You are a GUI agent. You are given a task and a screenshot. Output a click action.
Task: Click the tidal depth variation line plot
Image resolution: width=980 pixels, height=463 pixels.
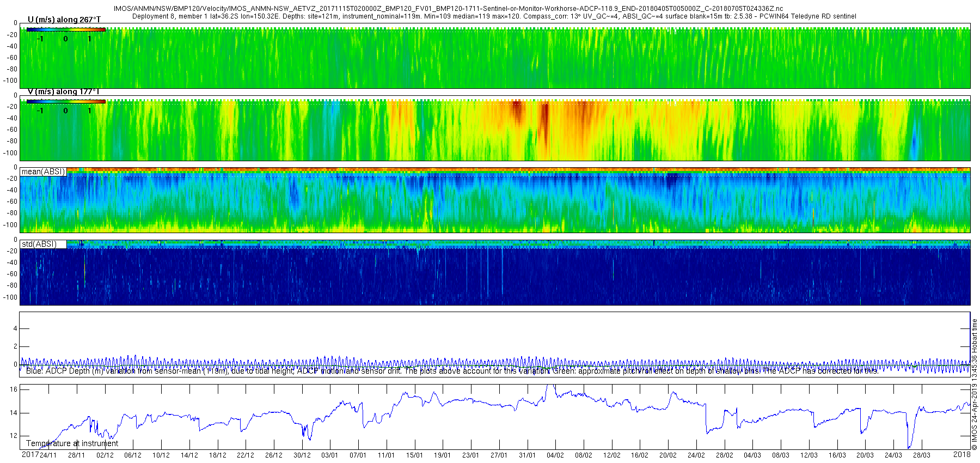[x=494, y=364]
